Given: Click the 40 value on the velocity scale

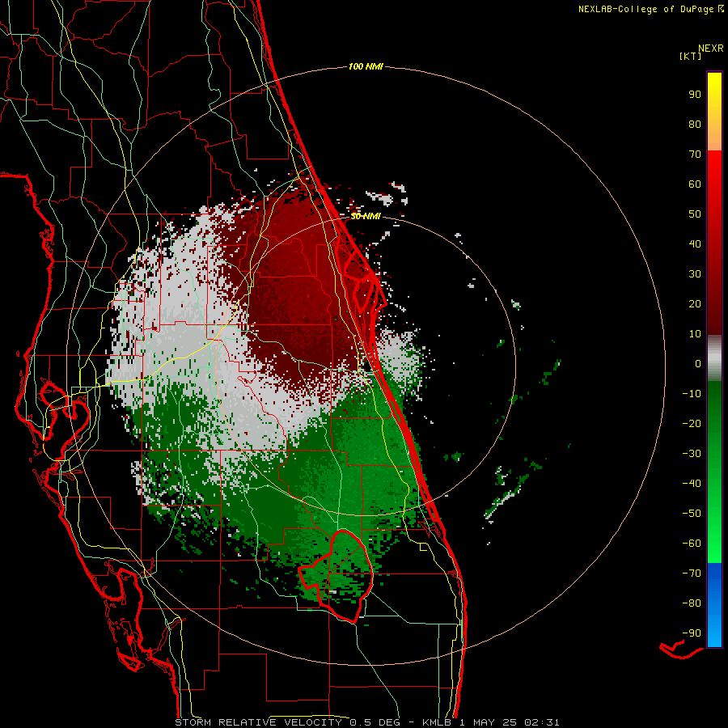Looking at the screenshot, I should click(x=695, y=243).
